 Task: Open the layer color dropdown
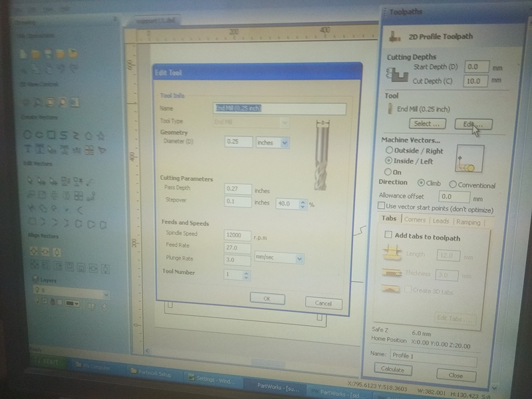pos(72,303)
